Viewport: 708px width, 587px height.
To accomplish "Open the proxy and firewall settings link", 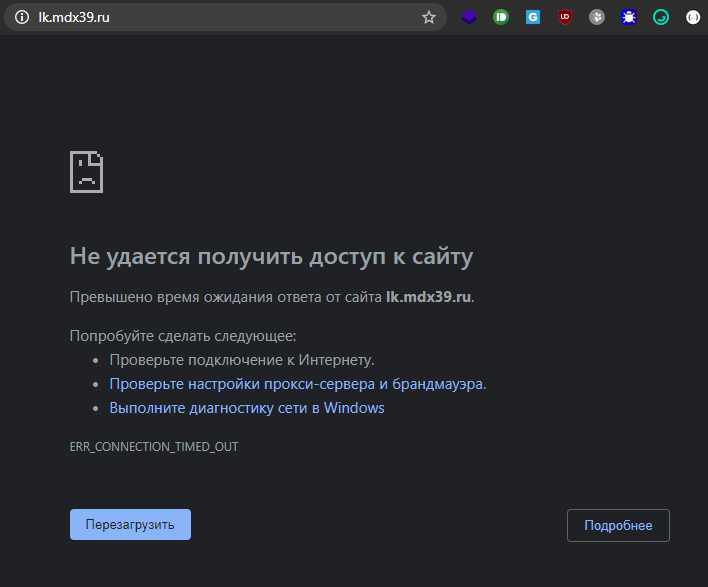I will pos(297,384).
